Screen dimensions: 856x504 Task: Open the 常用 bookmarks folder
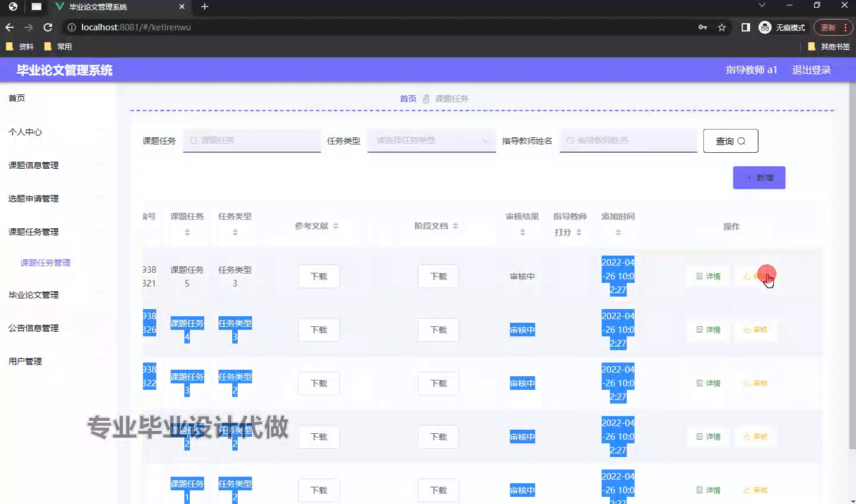point(58,46)
